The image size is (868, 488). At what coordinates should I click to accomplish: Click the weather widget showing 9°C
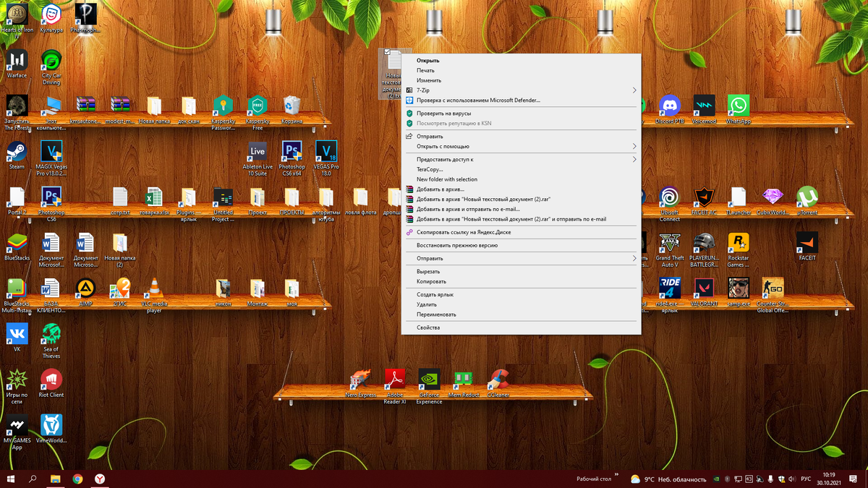pos(668,479)
